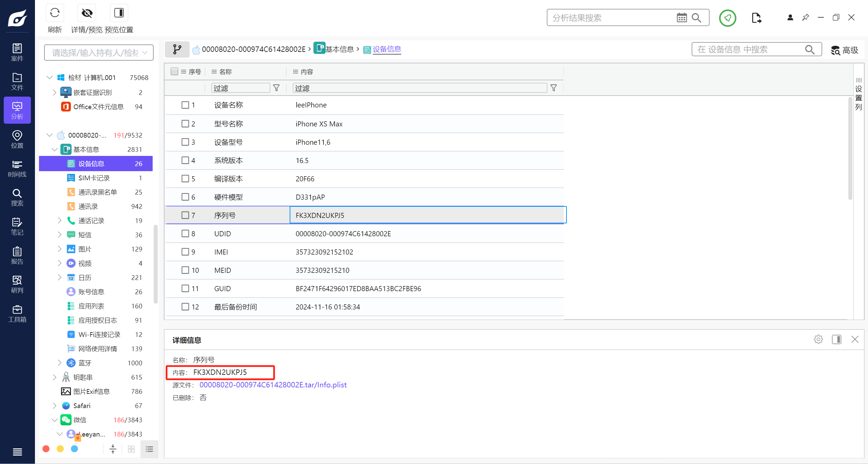Click the Refresh (刷新) toolbar icon
Viewport: 868px width, 464px height.
55,14
